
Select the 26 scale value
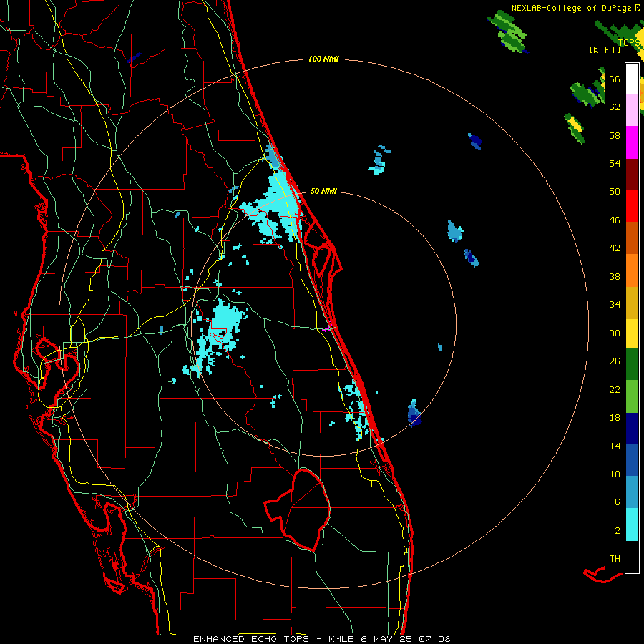pyautogui.click(x=615, y=361)
